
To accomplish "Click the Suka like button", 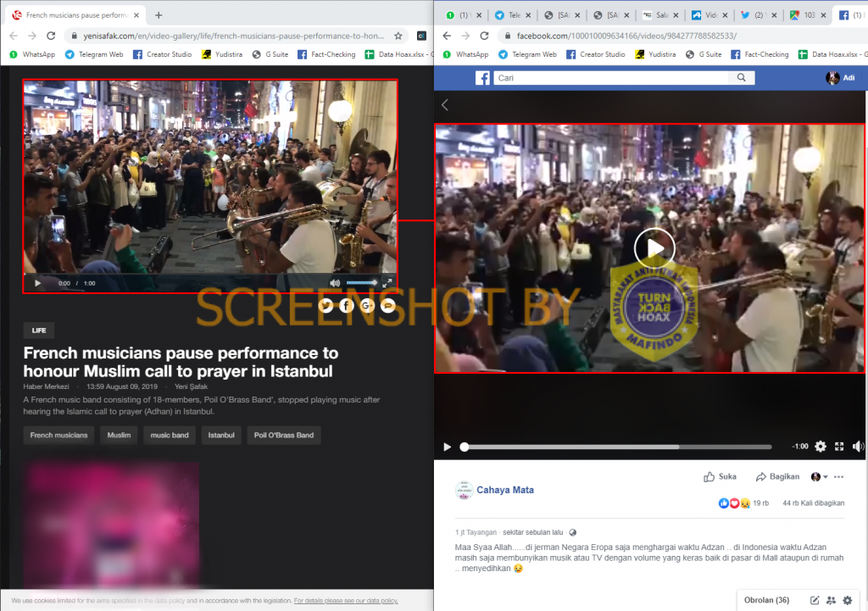I will (721, 477).
